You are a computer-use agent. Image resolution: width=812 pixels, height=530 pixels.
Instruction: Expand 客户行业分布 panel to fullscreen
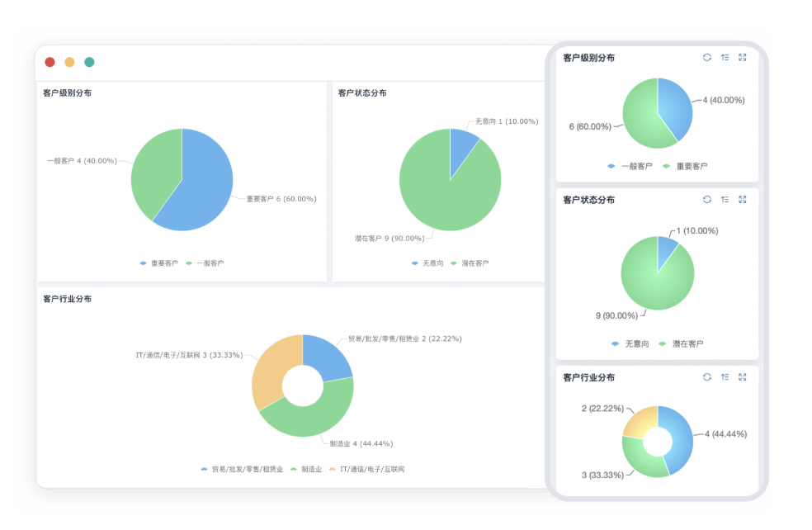(x=742, y=377)
